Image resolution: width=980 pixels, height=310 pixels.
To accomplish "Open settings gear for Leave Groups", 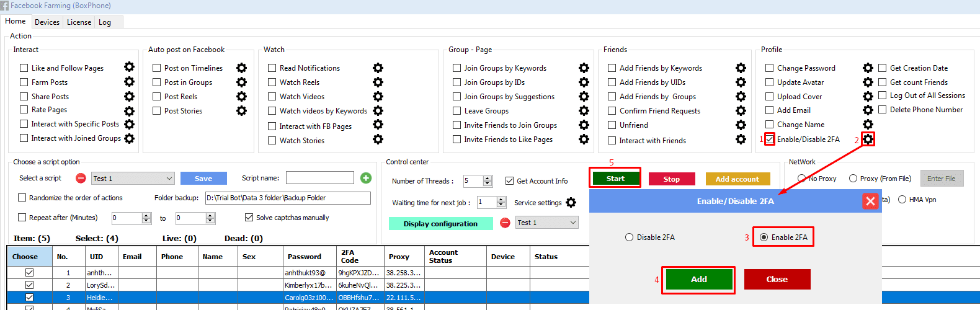I will (x=584, y=110).
